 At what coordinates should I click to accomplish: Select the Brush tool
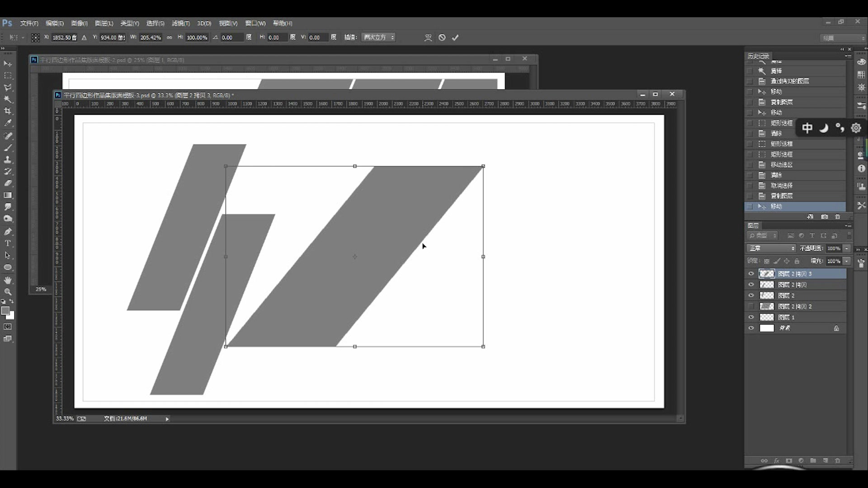tap(8, 147)
